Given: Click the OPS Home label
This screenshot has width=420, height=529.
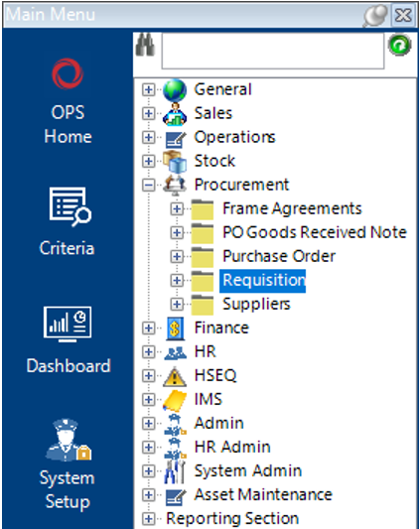Looking at the screenshot, I should point(68,124).
